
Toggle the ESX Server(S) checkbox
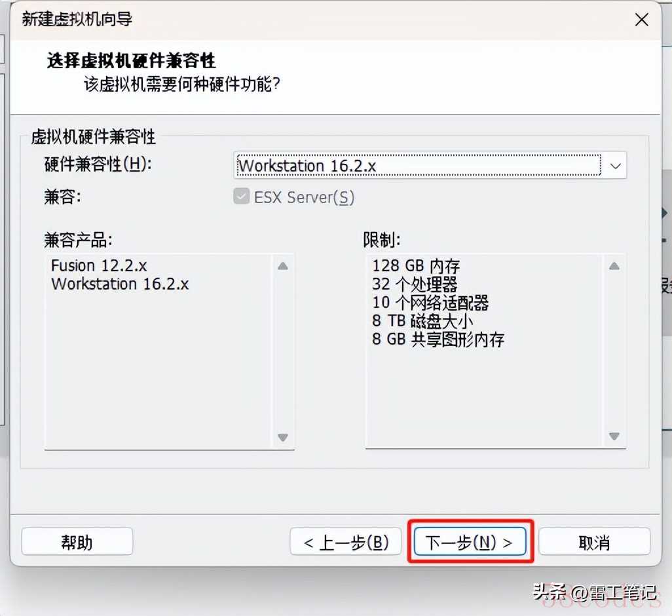(x=241, y=197)
